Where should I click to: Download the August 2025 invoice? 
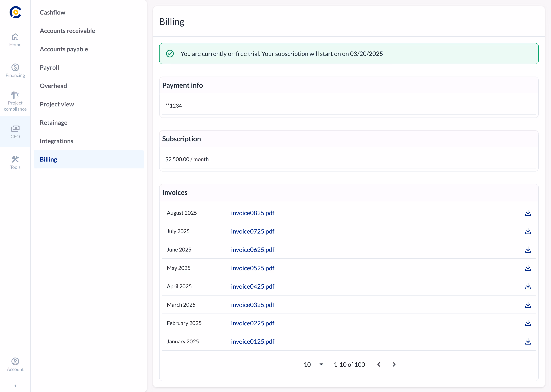[528, 213]
